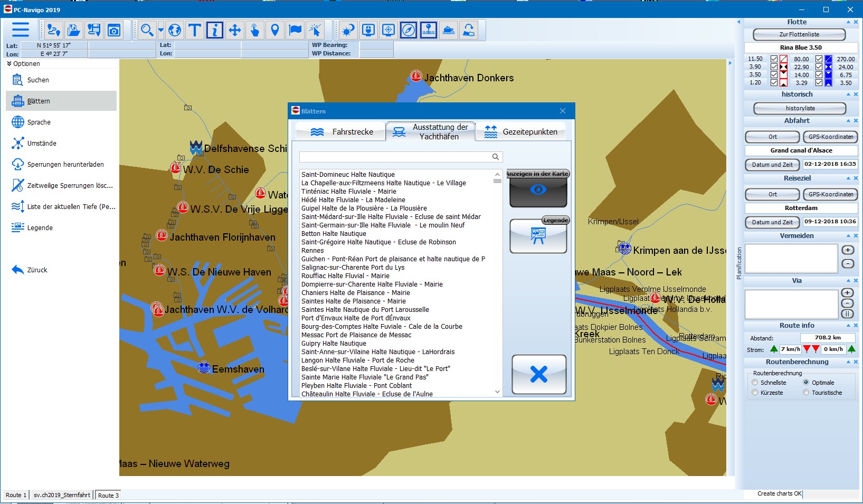Select the text T tool
Screen dimensions: 863x504
(x=195, y=31)
